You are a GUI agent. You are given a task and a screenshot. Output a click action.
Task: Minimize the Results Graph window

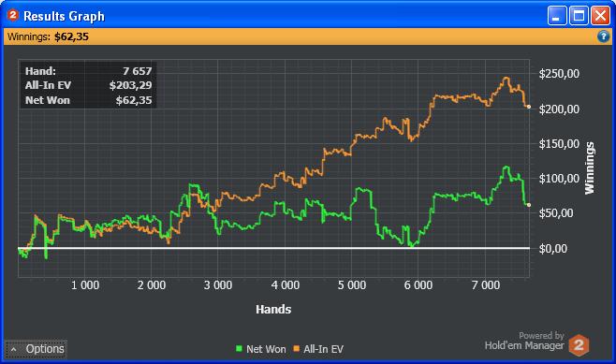[557, 16]
